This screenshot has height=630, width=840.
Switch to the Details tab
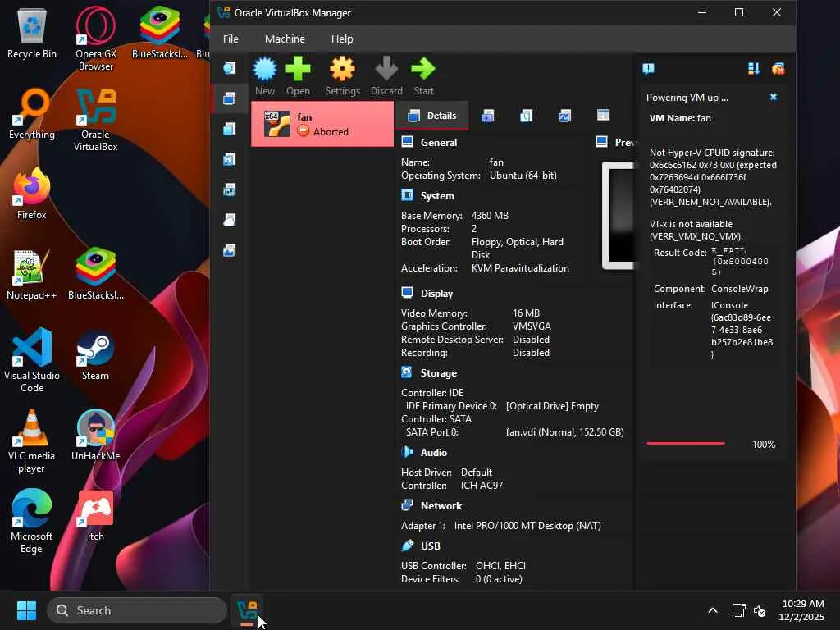coord(431,116)
